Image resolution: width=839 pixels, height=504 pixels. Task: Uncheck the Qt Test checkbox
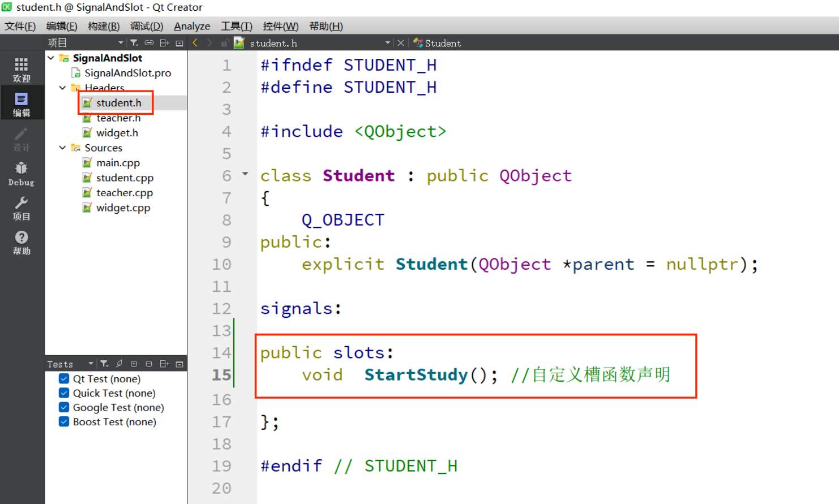pos(64,378)
